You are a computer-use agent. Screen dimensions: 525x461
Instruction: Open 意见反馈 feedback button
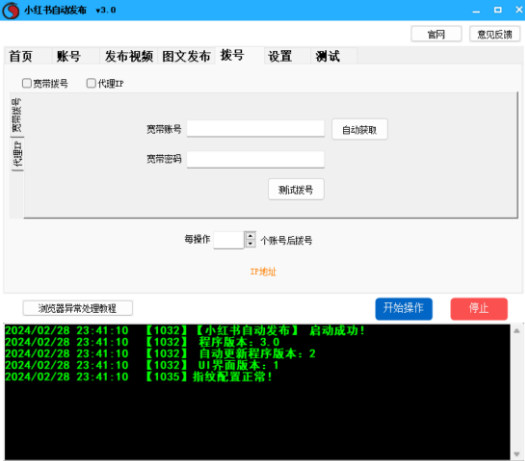(495, 34)
